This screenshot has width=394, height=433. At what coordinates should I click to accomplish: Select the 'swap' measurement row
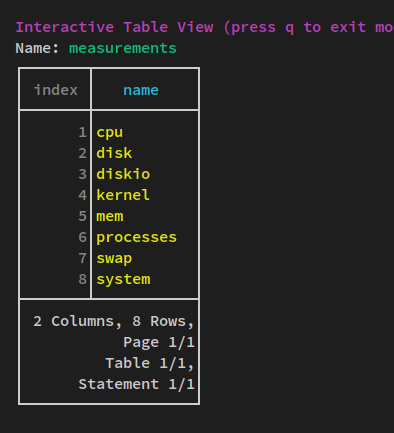click(114, 258)
